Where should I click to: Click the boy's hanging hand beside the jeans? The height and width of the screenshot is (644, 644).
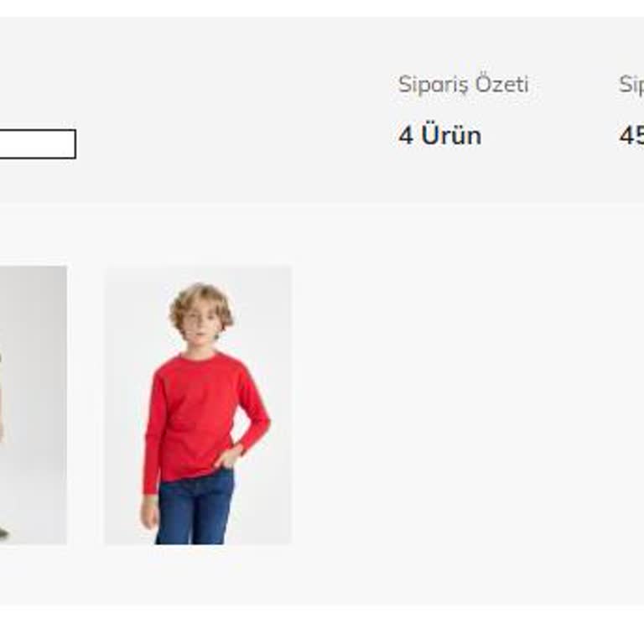coord(150,512)
